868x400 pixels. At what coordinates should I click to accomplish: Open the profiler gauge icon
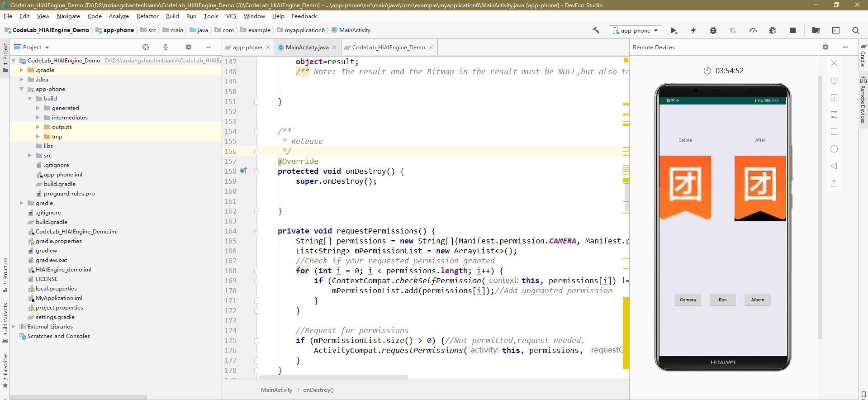[753, 30]
